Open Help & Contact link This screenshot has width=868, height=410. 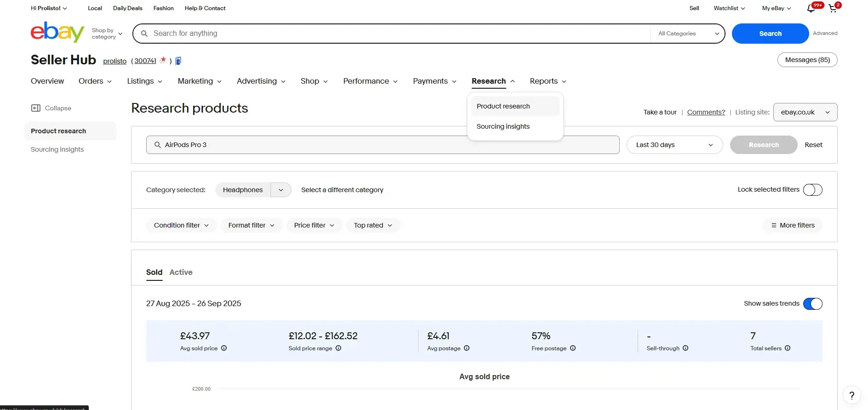[205, 8]
